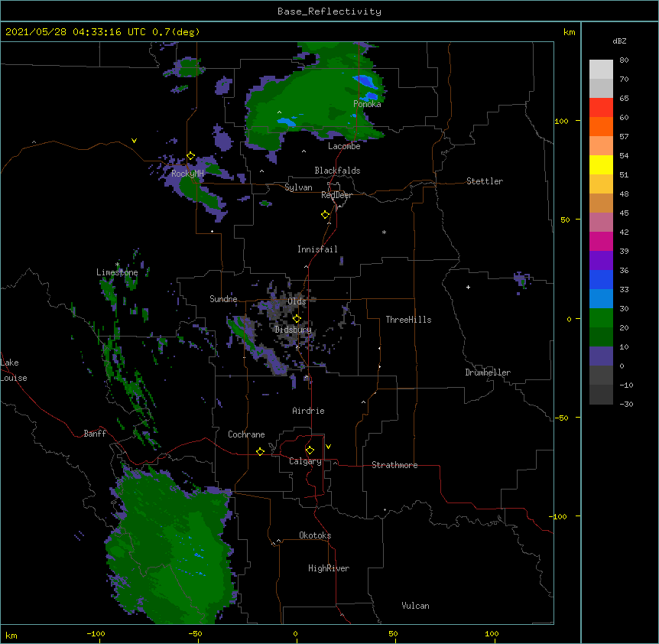
Task: Click the large green echo southwest of Calgary
Action: pyautogui.click(x=171, y=546)
